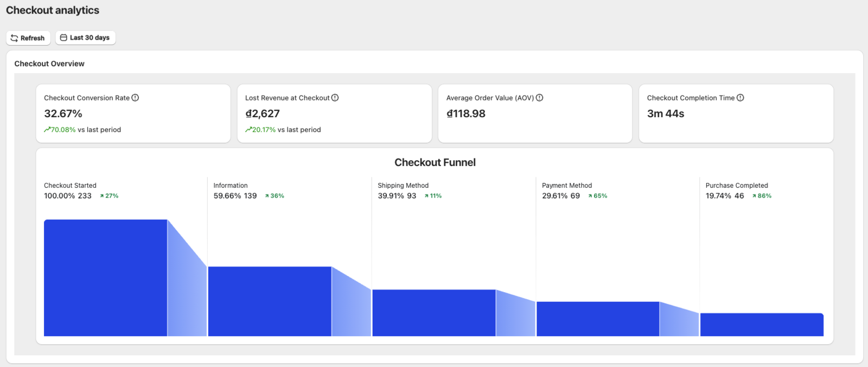Select the Shipping Method funnel bar

click(434, 313)
